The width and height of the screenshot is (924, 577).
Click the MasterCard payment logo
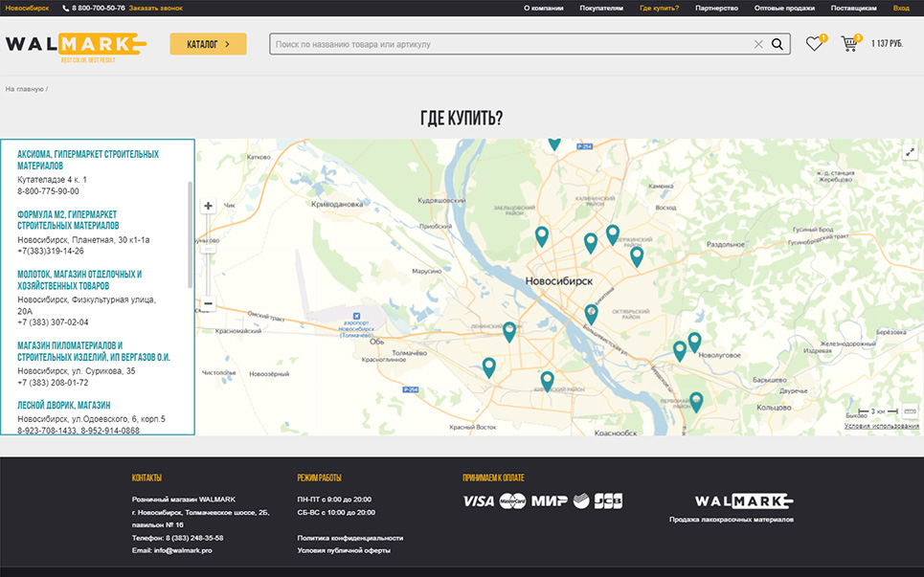click(x=512, y=501)
